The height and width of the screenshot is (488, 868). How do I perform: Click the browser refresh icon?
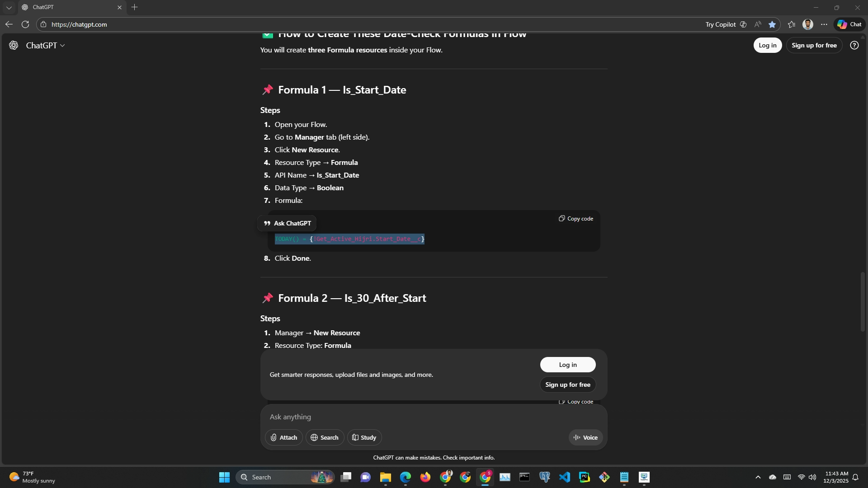pyautogui.click(x=25, y=24)
